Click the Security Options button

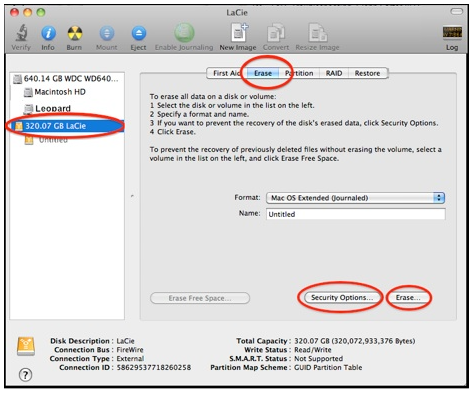[342, 298]
